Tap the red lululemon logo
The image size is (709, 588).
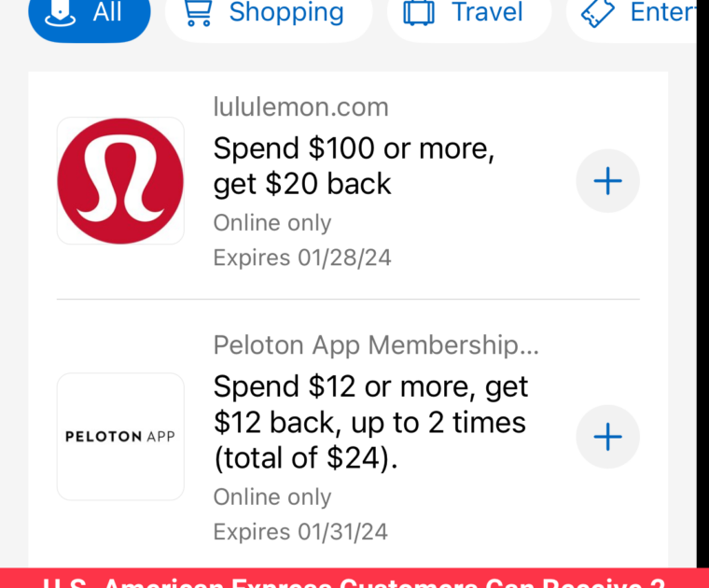[x=120, y=181]
